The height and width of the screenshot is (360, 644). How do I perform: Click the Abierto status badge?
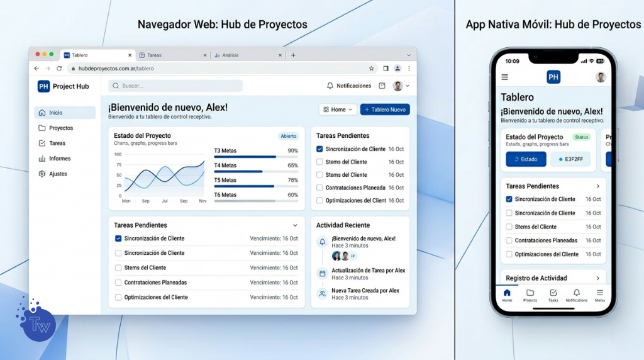click(x=288, y=136)
